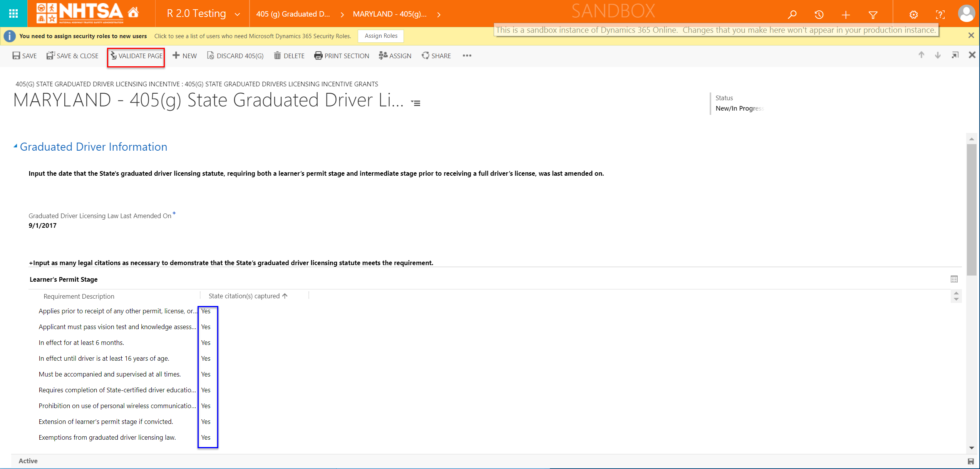Open recently viewed history icon
This screenshot has height=469, width=980.
pyautogui.click(x=819, y=15)
